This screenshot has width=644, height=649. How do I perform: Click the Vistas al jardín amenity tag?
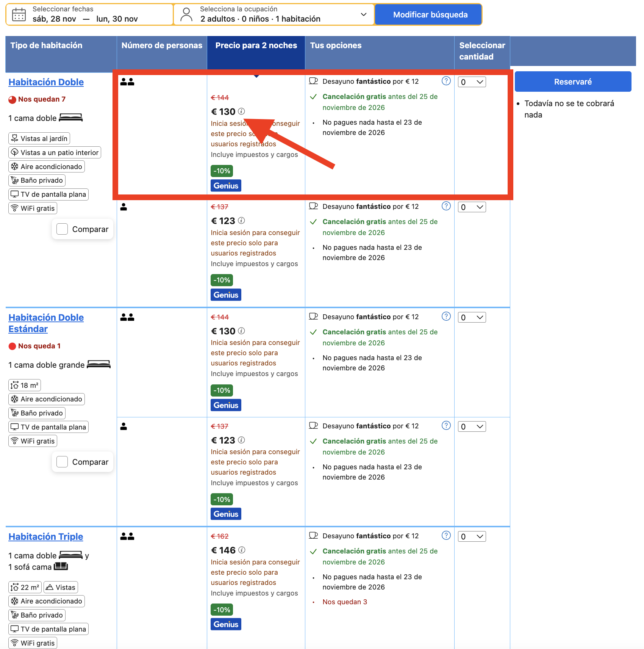click(x=39, y=138)
